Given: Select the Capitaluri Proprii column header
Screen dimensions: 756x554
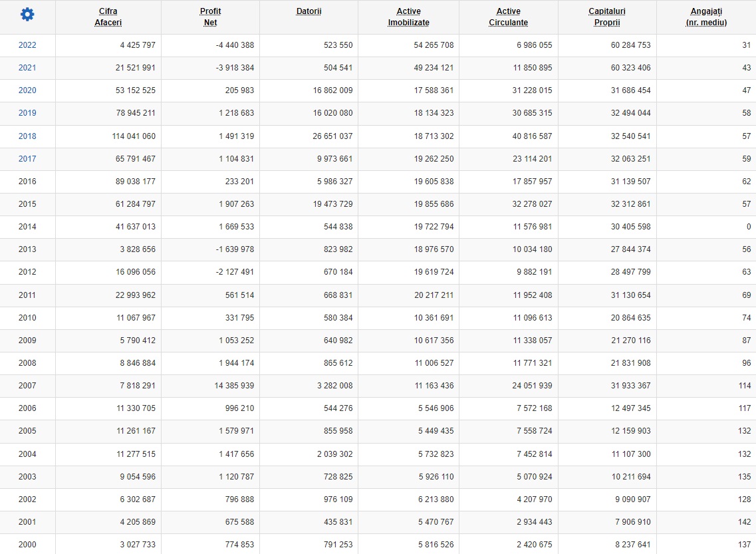Looking at the screenshot, I should [607, 17].
